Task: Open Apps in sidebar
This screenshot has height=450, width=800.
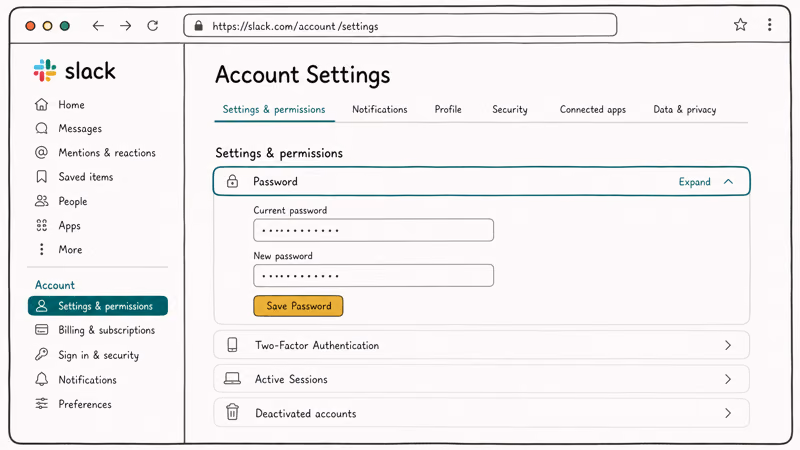Action: (x=69, y=226)
